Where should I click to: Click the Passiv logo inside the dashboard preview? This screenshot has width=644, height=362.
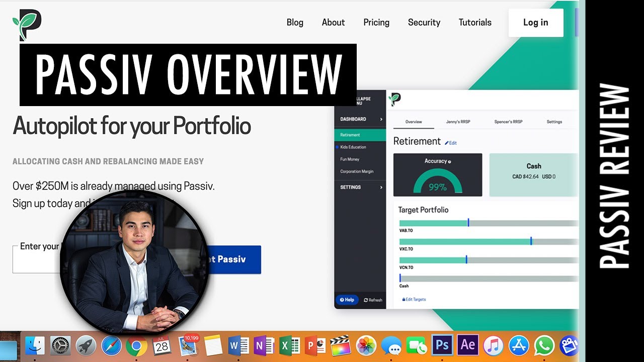pyautogui.click(x=395, y=100)
